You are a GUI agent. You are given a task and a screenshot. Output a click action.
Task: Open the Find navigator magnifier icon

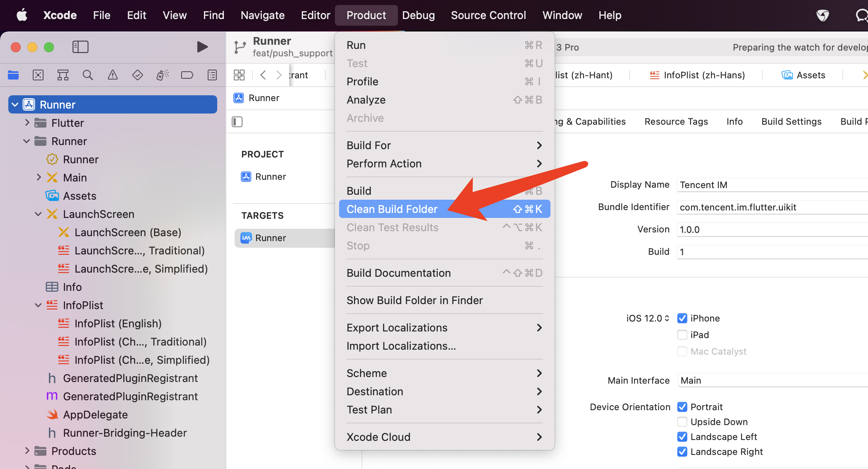87,75
